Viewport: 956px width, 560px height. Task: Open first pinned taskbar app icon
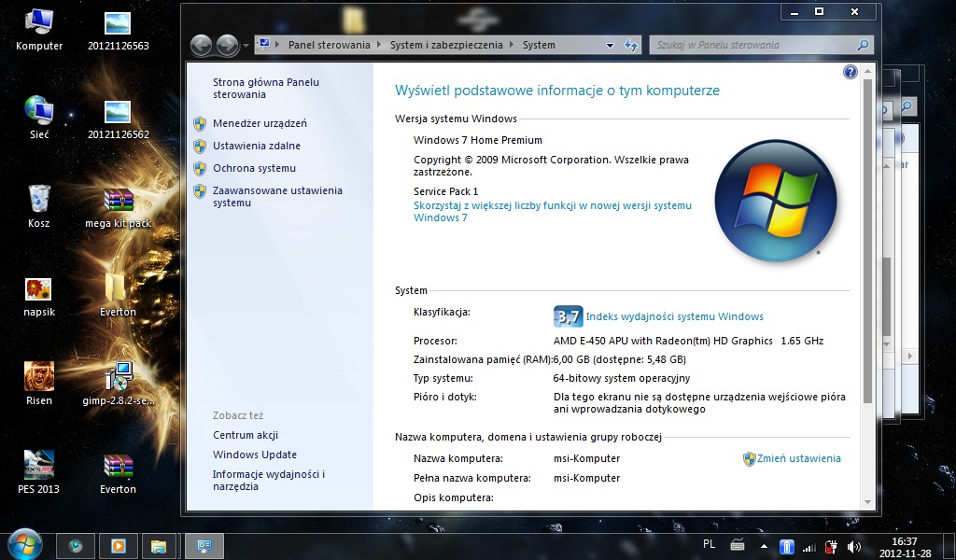click(76, 546)
